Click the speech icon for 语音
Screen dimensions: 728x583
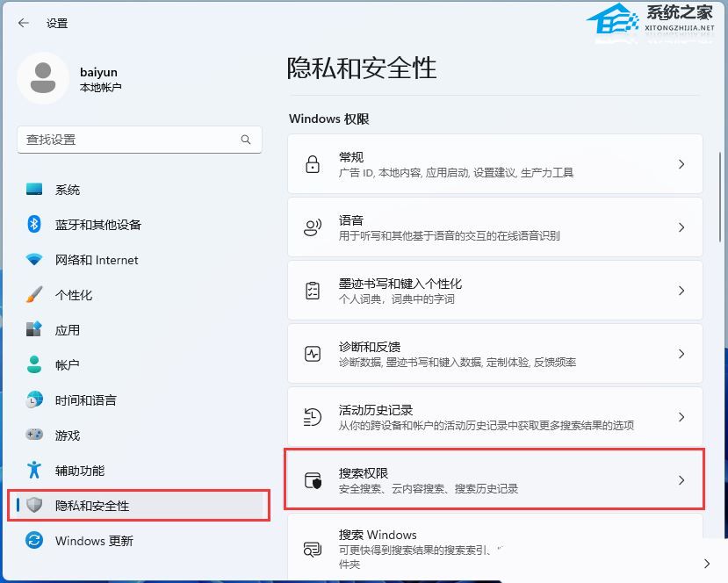(313, 227)
